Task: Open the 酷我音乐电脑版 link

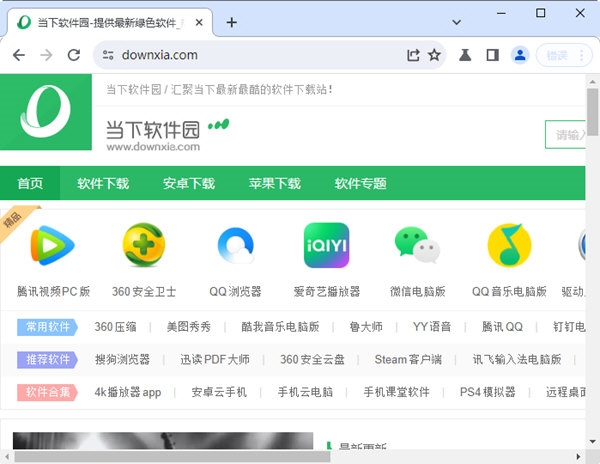Action: pyautogui.click(x=280, y=327)
